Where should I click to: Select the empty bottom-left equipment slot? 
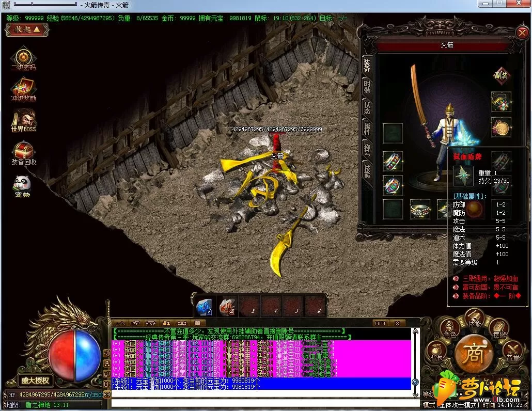tap(393, 209)
